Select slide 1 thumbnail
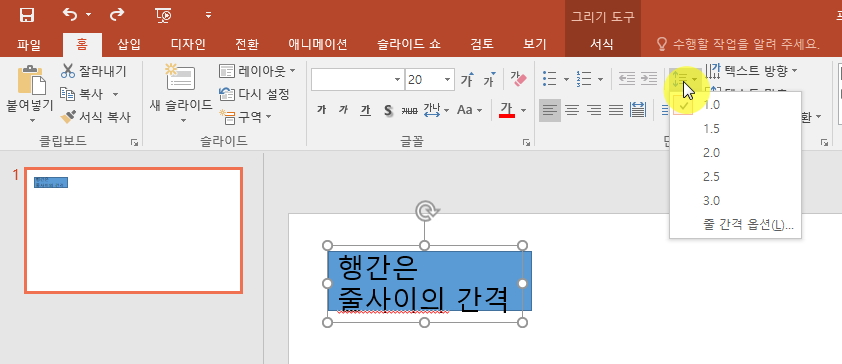 [133, 230]
